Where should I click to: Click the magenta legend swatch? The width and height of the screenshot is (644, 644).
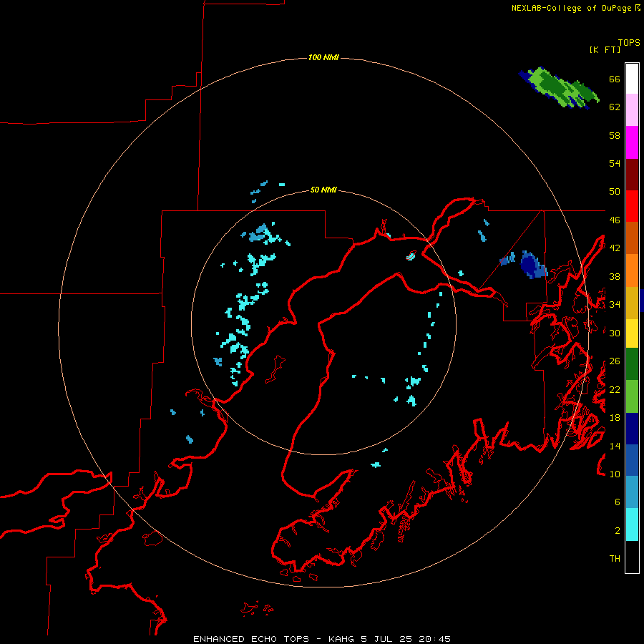pyautogui.click(x=632, y=142)
